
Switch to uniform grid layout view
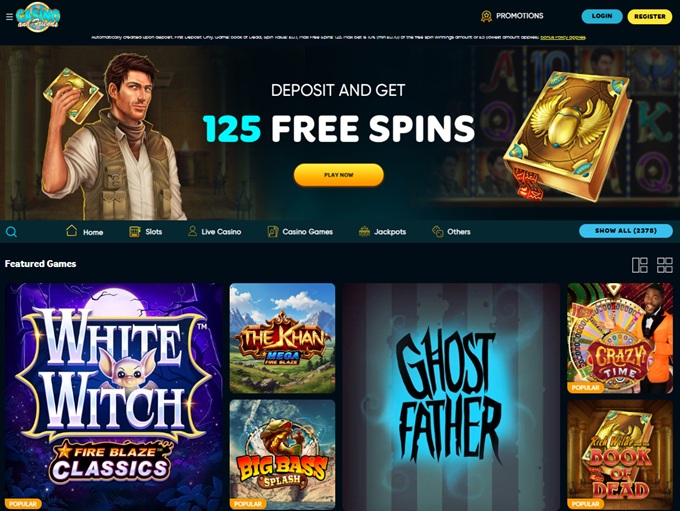click(x=665, y=265)
